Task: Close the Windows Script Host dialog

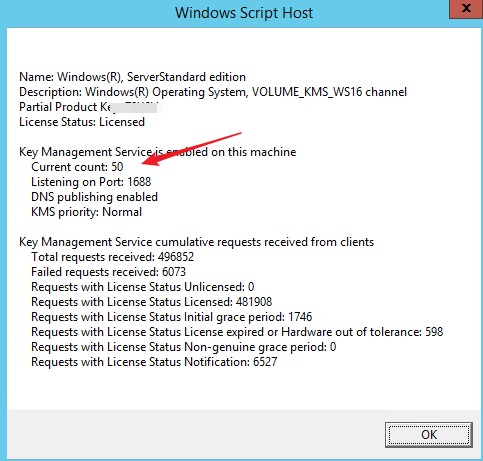Action: click(x=466, y=9)
